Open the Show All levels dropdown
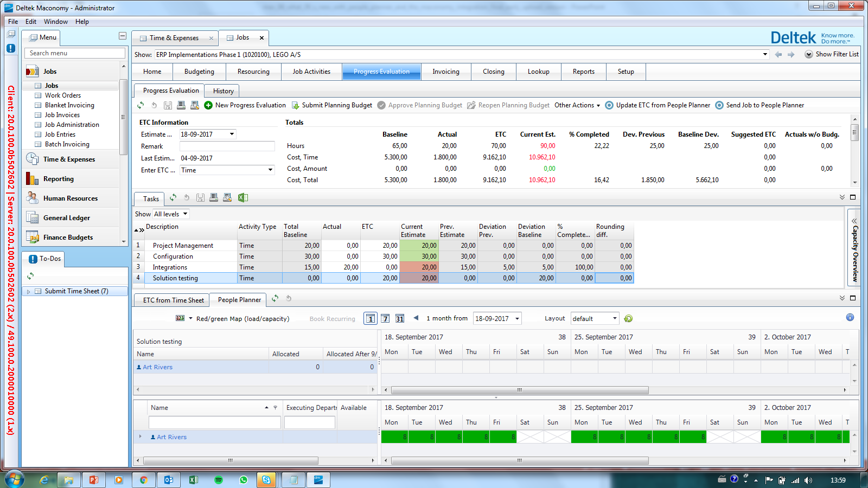Image resolution: width=868 pixels, height=488 pixels. [x=185, y=214]
